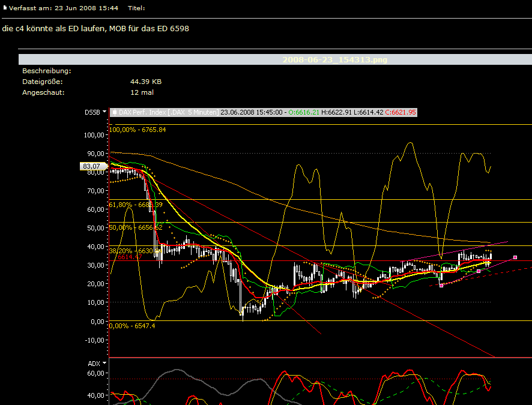Click the '-10,00' label on the DSSB axis
The width and height of the screenshot is (532, 405).
point(95,340)
